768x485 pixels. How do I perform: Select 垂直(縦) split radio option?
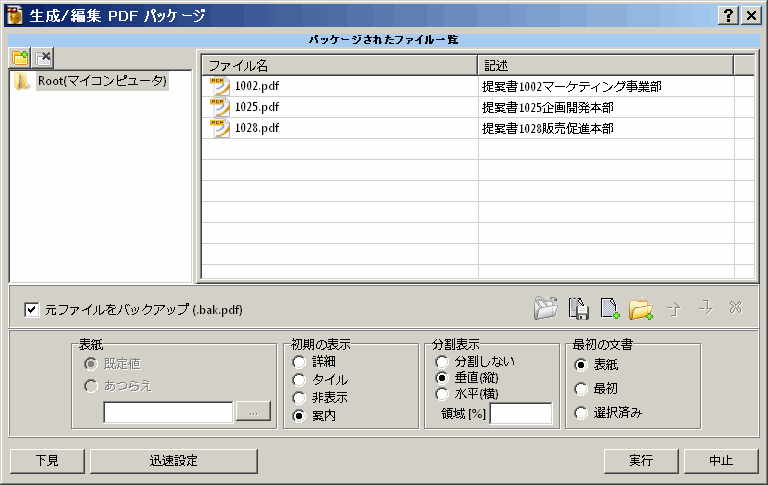pyautogui.click(x=442, y=378)
